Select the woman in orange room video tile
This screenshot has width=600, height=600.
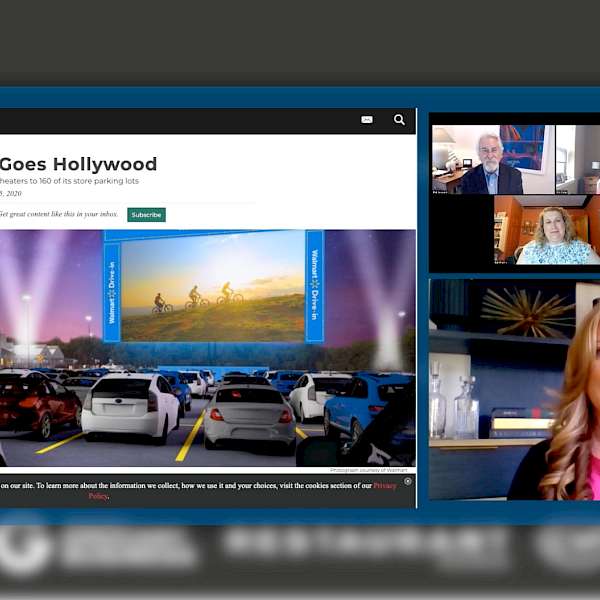(x=547, y=230)
